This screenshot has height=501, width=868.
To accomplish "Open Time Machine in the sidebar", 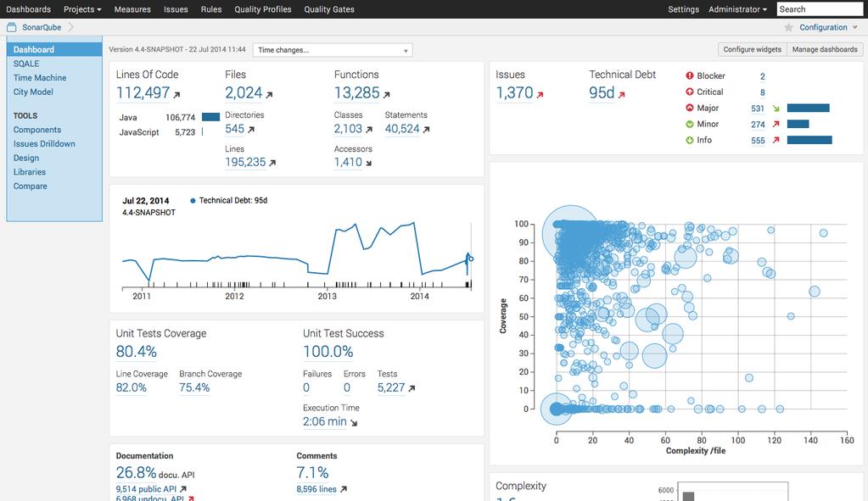I will pos(40,78).
